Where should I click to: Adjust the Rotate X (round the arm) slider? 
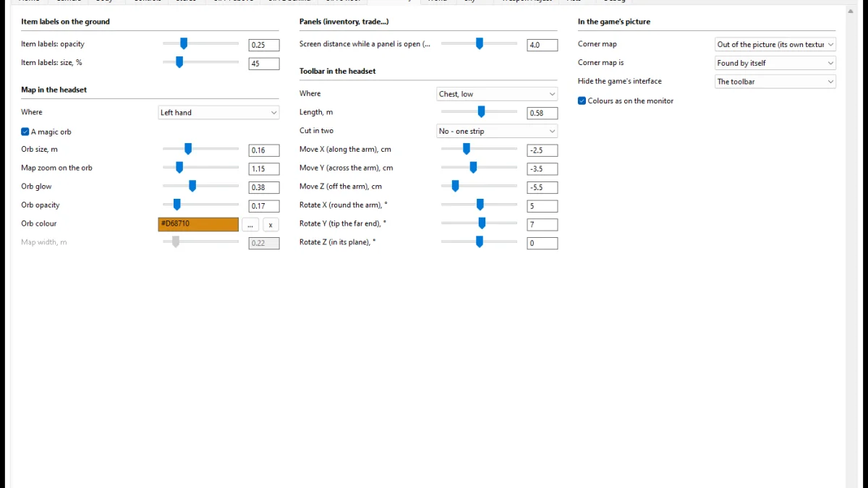[480, 205]
